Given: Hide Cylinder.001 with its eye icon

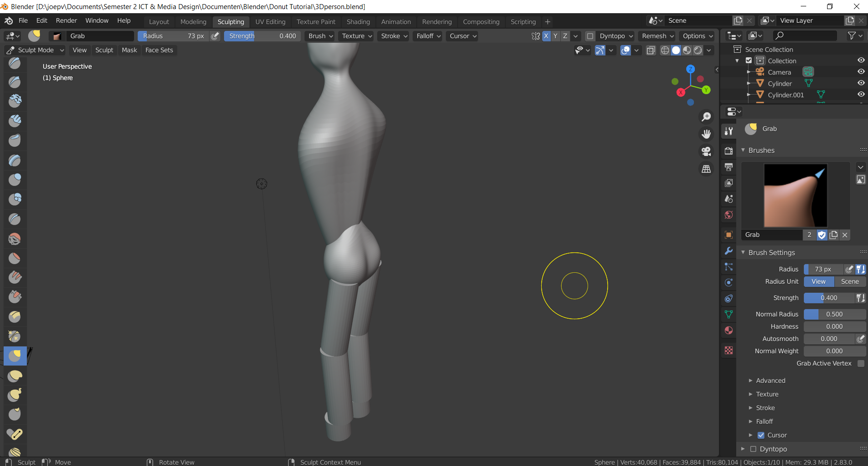Looking at the screenshot, I should tap(861, 95).
